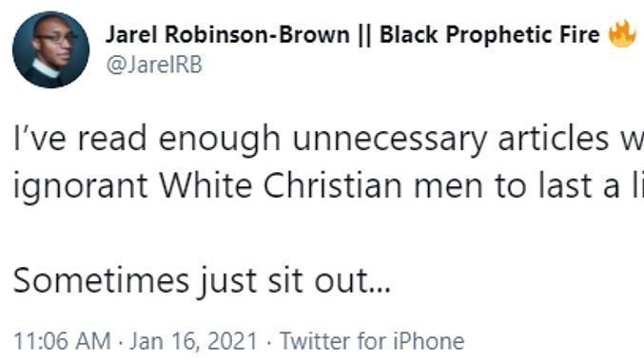Open Jarel Robinson-Brown's profile avatar photo

coord(50,49)
